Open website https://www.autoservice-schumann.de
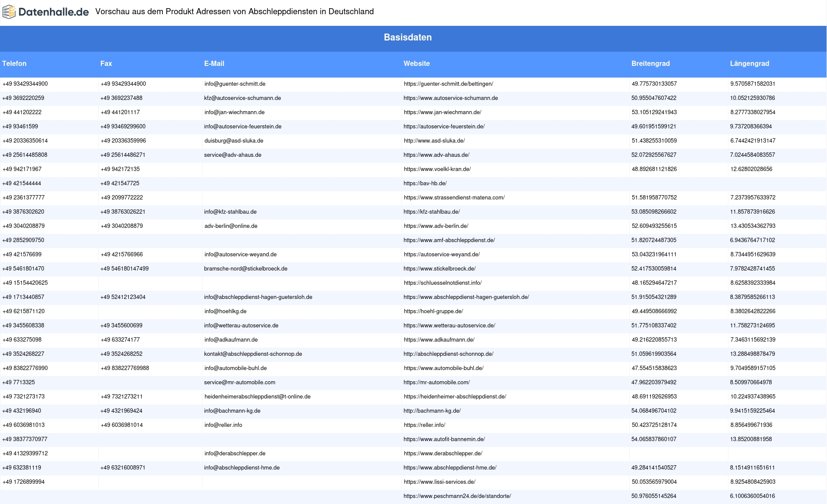This screenshot has width=827, height=504. click(x=451, y=98)
